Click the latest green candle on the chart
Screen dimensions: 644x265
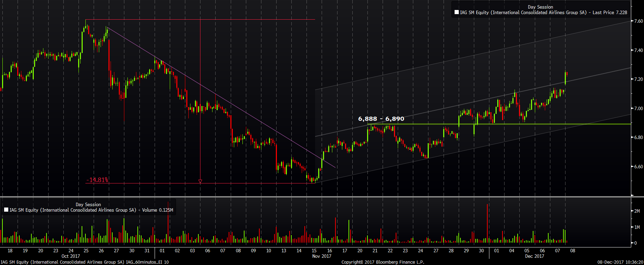click(x=565, y=78)
